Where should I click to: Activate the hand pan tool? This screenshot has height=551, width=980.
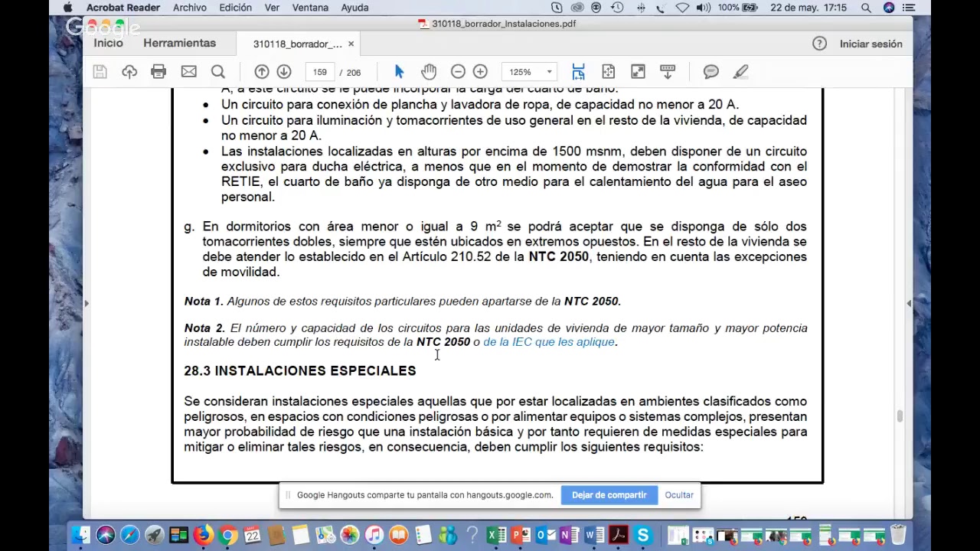coord(429,71)
